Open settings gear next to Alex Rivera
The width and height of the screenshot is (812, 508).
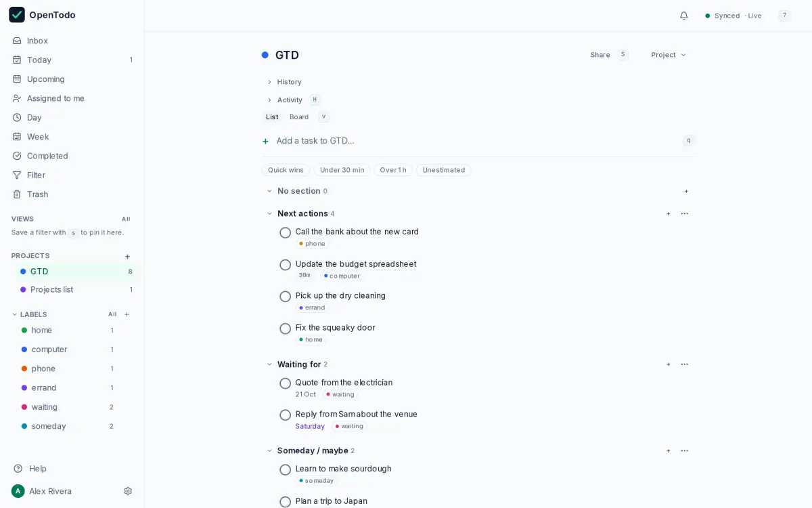(x=128, y=491)
